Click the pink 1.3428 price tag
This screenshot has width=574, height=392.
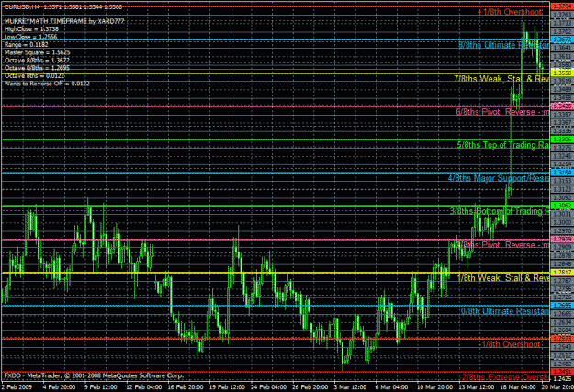coord(562,106)
